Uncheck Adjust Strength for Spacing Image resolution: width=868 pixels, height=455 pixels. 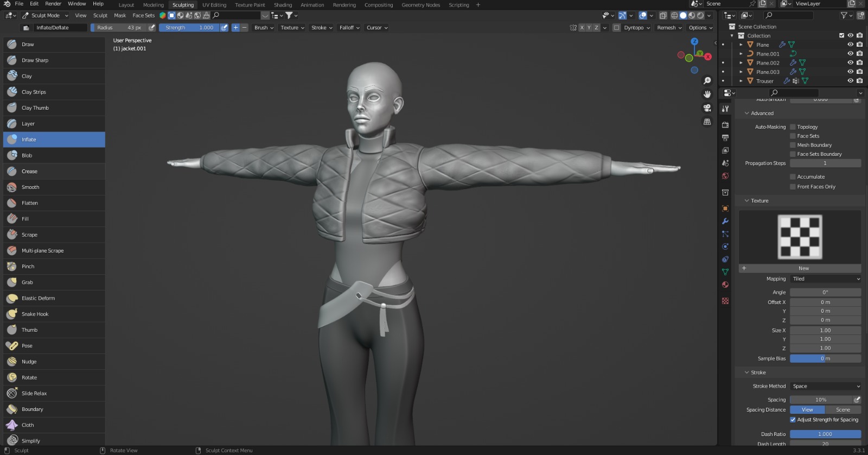pos(793,420)
